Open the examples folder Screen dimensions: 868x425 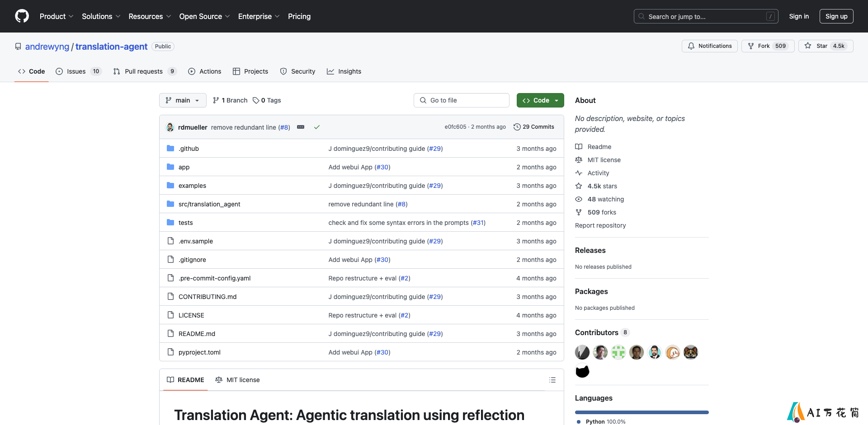coord(192,186)
